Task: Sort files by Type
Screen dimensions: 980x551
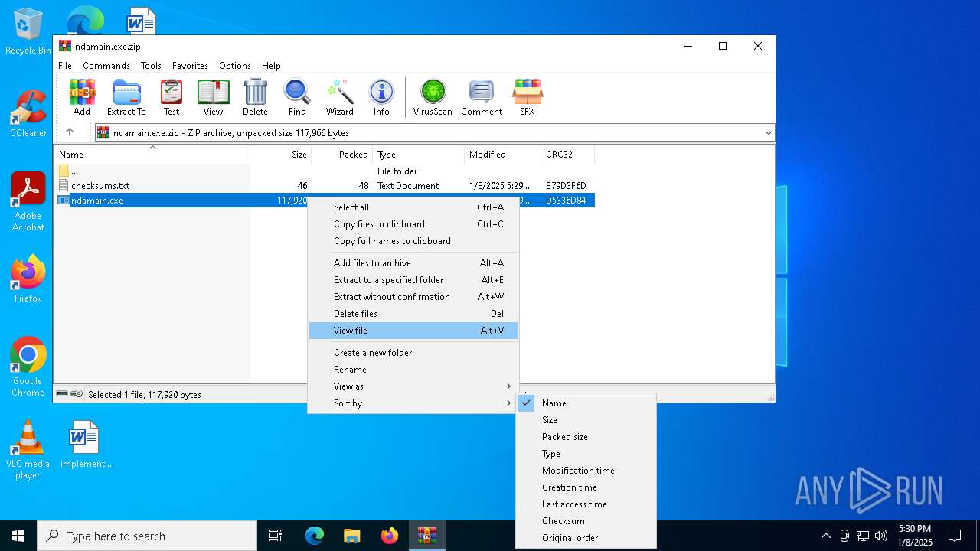Action: pyautogui.click(x=586, y=454)
